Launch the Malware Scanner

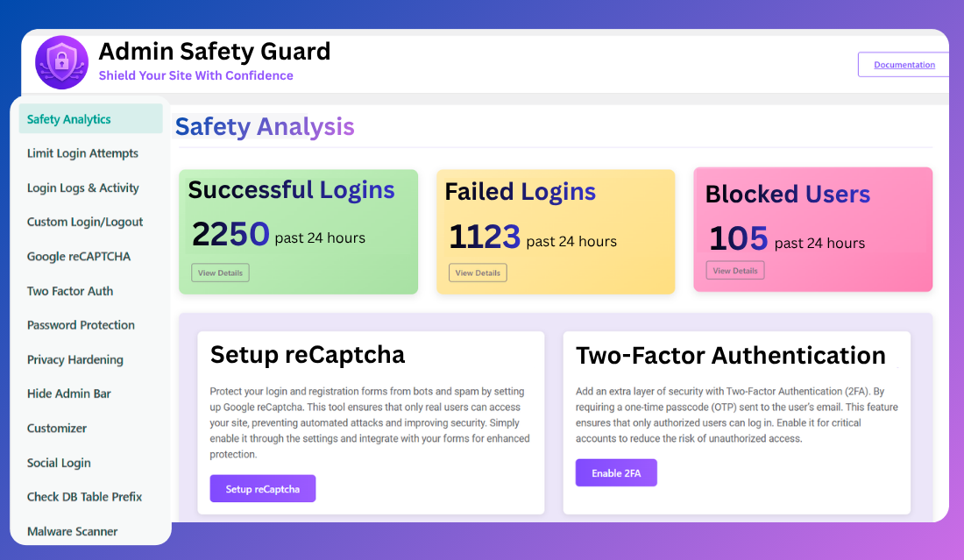point(72,531)
